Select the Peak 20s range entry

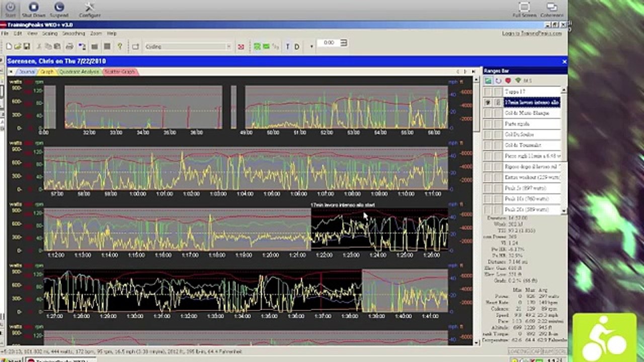[x=531, y=209]
